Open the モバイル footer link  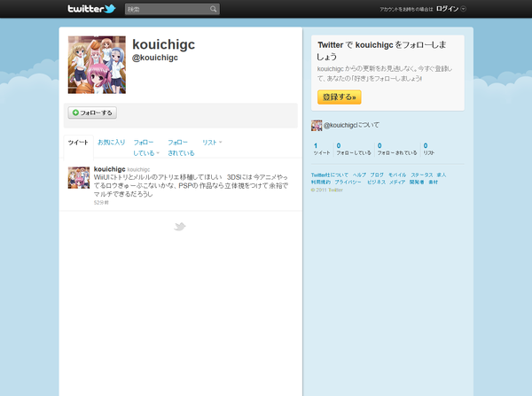point(397,175)
